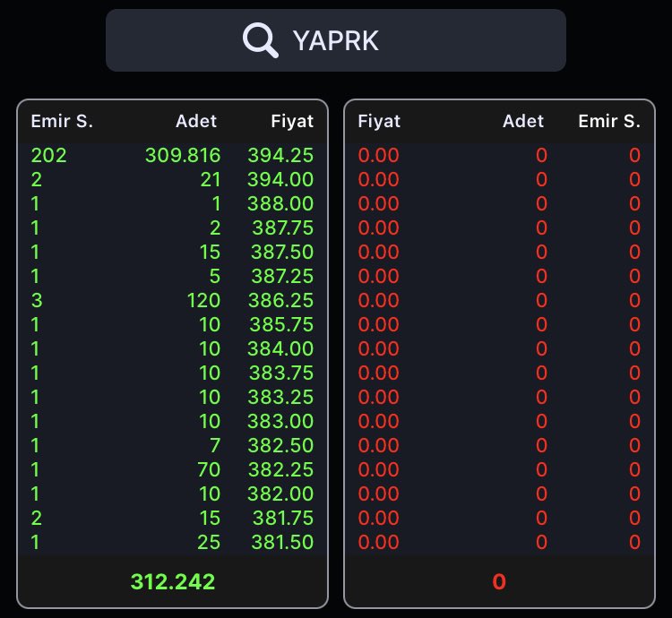Click total bid quantity 312.242

coord(173,581)
